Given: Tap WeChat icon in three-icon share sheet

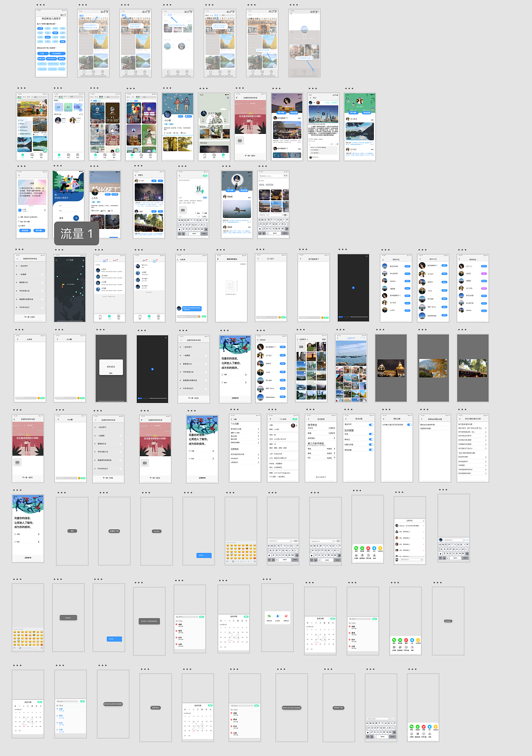Looking at the screenshot, I should (269, 616).
